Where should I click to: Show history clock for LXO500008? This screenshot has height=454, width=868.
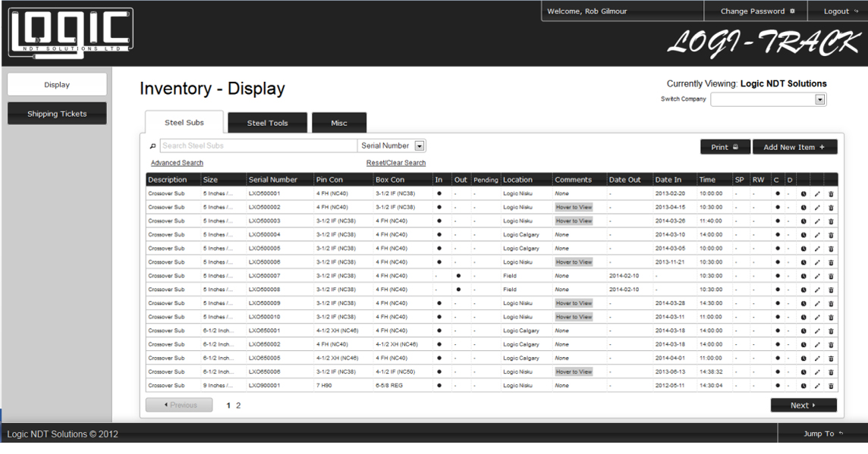tap(804, 290)
